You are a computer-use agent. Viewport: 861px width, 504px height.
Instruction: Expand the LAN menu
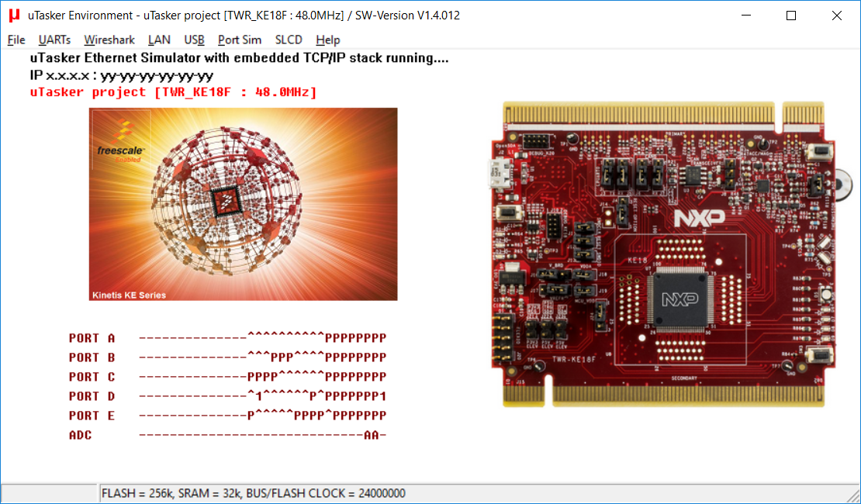[x=159, y=40]
